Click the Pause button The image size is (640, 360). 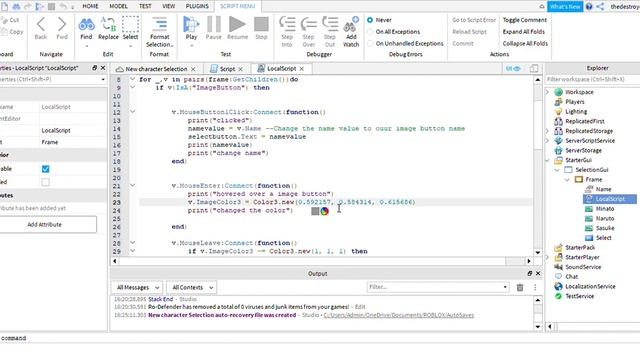(x=213, y=24)
